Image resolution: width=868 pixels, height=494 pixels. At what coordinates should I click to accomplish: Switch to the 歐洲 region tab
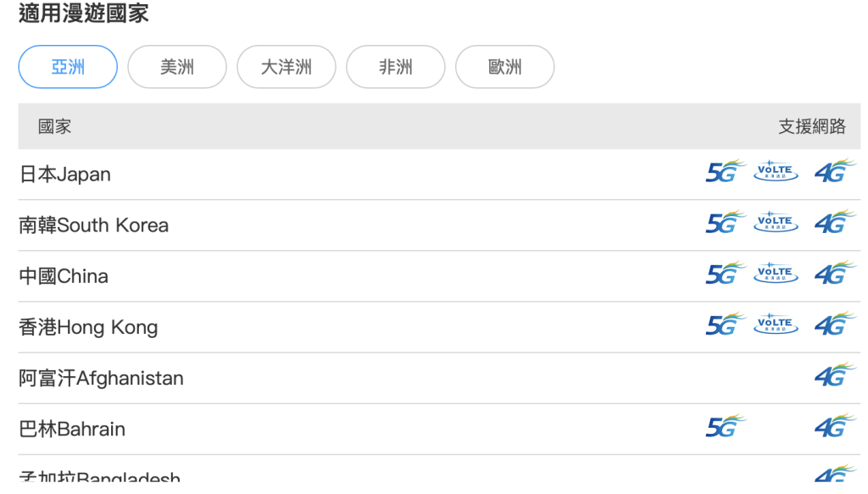[x=505, y=67]
